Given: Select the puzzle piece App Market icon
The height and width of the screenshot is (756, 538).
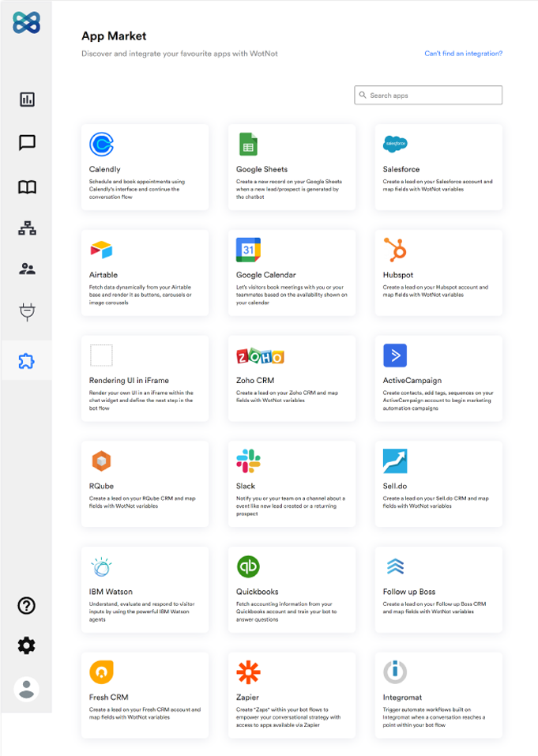Looking at the screenshot, I should click(x=27, y=361).
